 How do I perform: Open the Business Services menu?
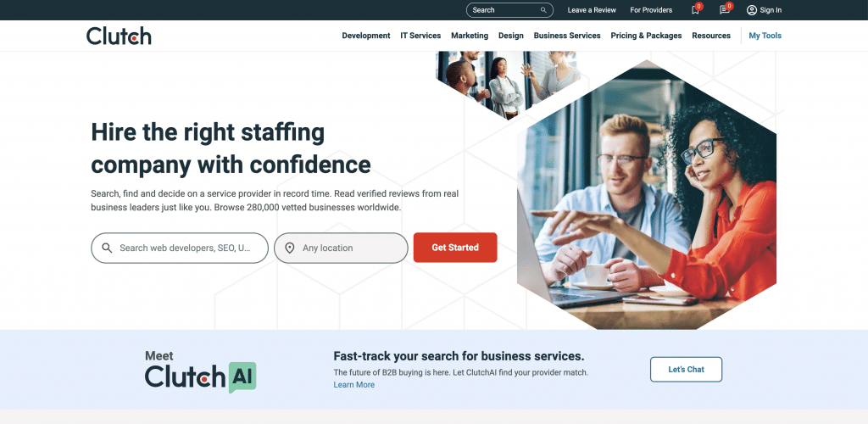[x=567, y=36]
